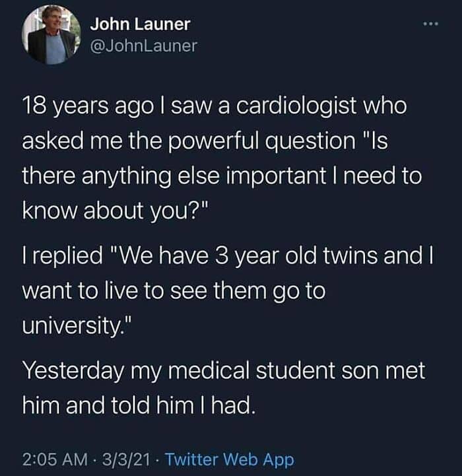This screenshot has width=462, height=476.
Task: Open the three-dot more options menu
Action: pos(431,24)
